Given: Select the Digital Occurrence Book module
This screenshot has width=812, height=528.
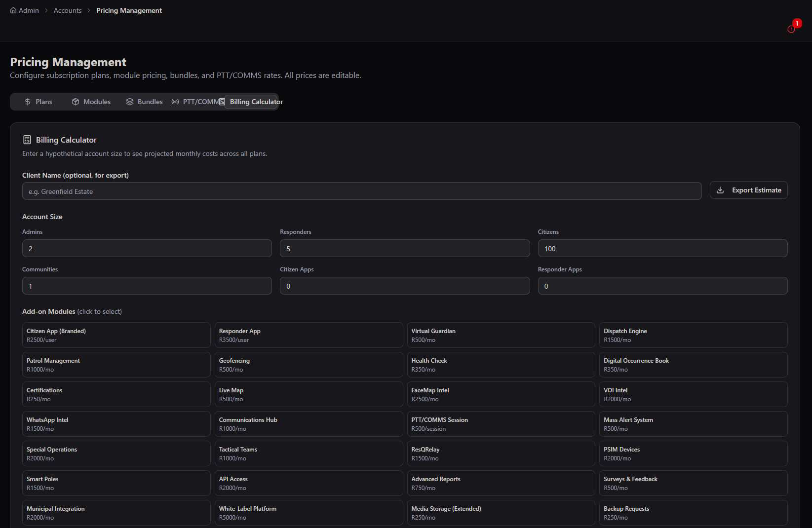Looking at the screenshot, I should click(694, 365).
